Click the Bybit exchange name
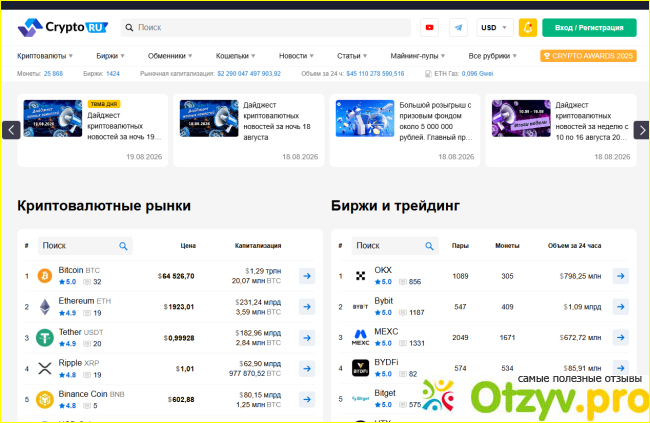 [x=383, y=301]
